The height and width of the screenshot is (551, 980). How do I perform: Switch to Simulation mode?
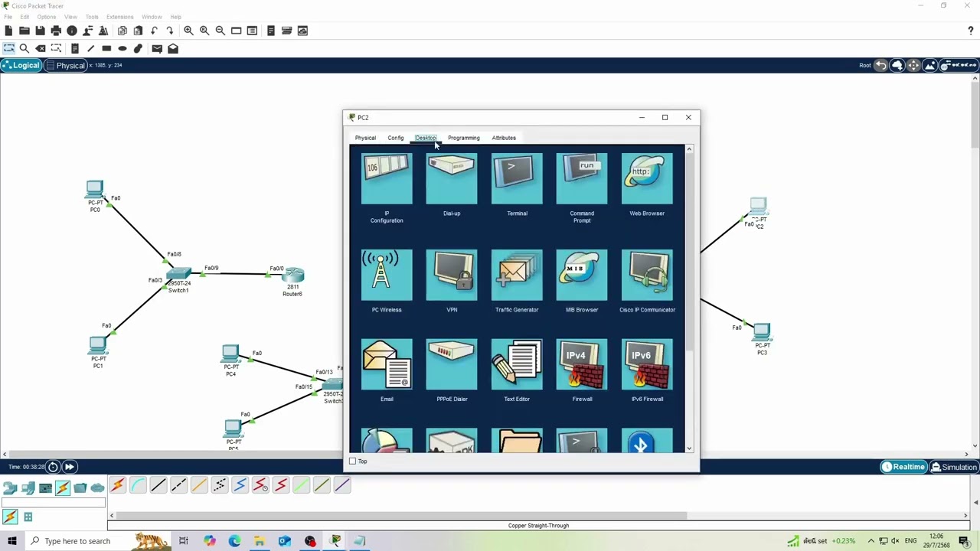click(x=953, y=467)
